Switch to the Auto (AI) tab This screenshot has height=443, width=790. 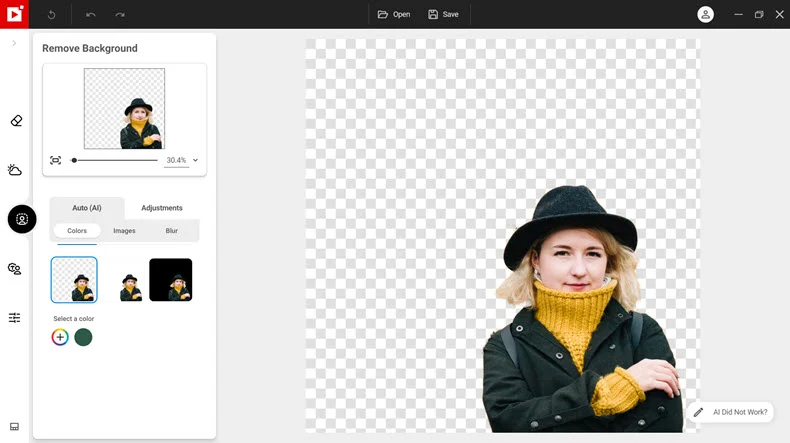(x=87, y=208)
